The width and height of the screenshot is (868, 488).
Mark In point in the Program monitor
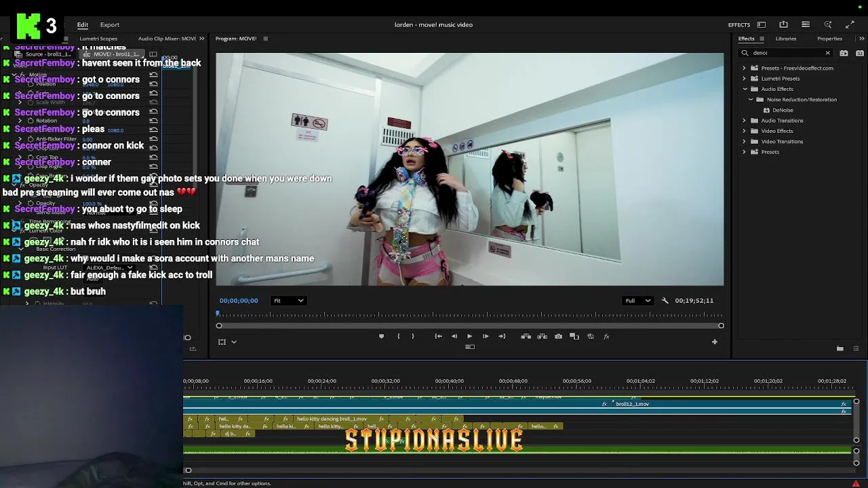[398, 336]
